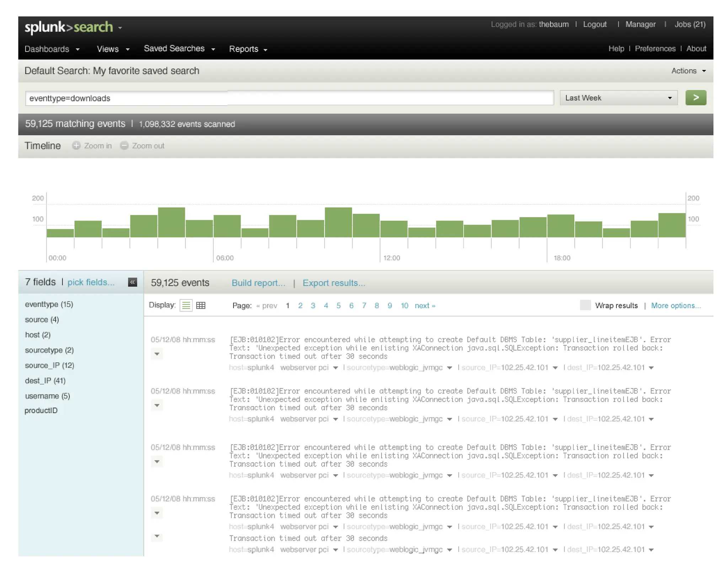Viewport: 728px width, 562px height.
Task: Collapse the fields sidebar with double-arrow icon
Action: 133,282
